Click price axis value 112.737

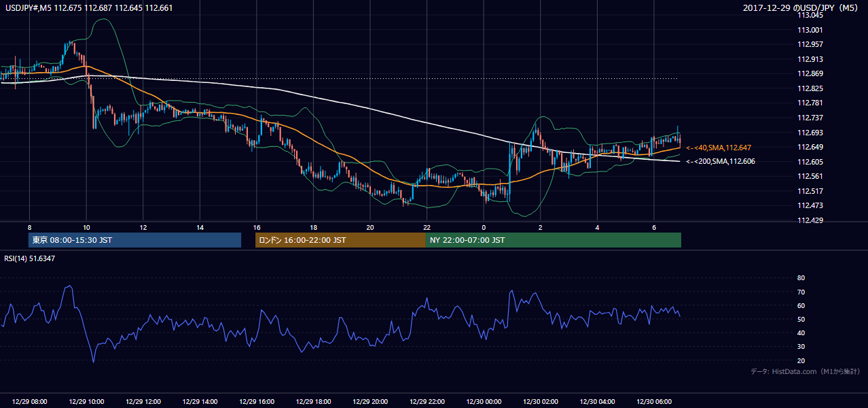810,118
